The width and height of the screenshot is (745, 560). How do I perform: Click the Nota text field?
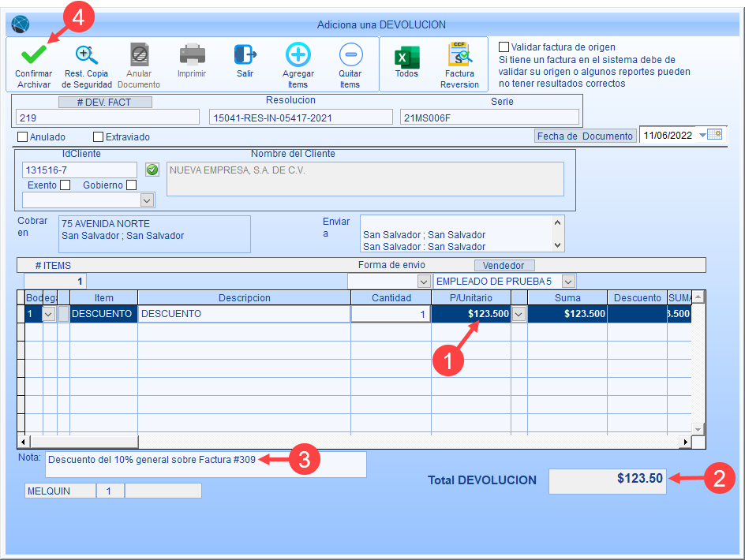pyautogui.click(x=206, y=464)
